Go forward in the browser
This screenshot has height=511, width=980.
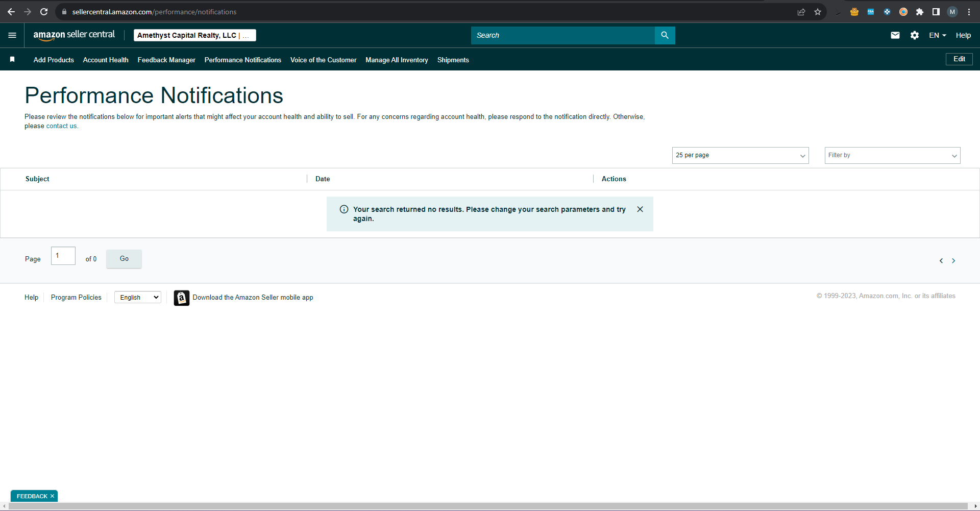click(28, 12)
